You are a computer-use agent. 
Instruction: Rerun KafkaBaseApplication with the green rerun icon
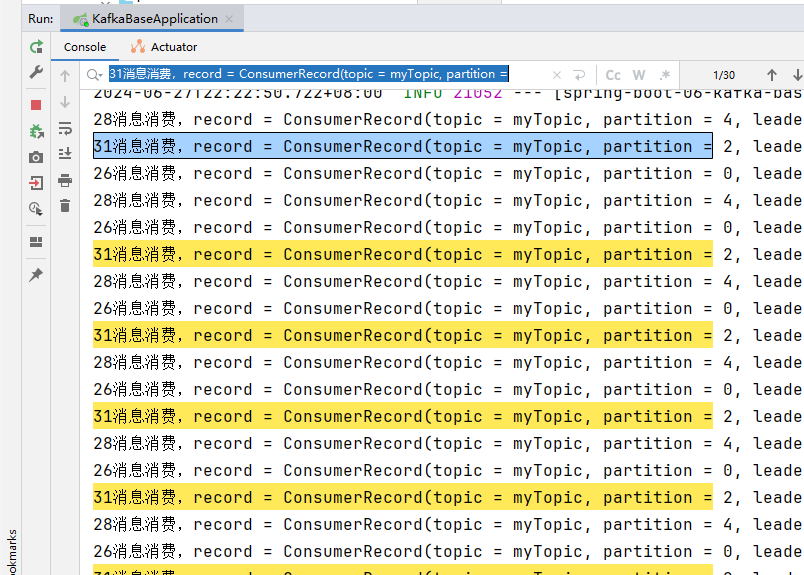36,47
